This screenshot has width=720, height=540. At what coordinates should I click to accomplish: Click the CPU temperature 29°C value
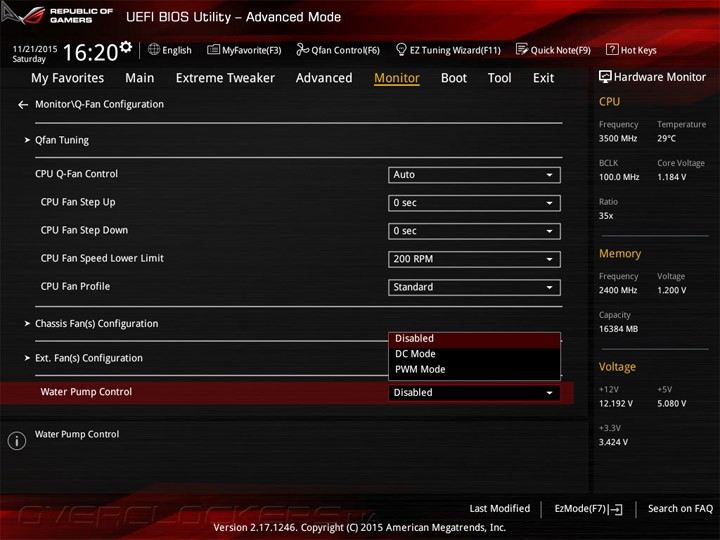(x=666, y=139)
